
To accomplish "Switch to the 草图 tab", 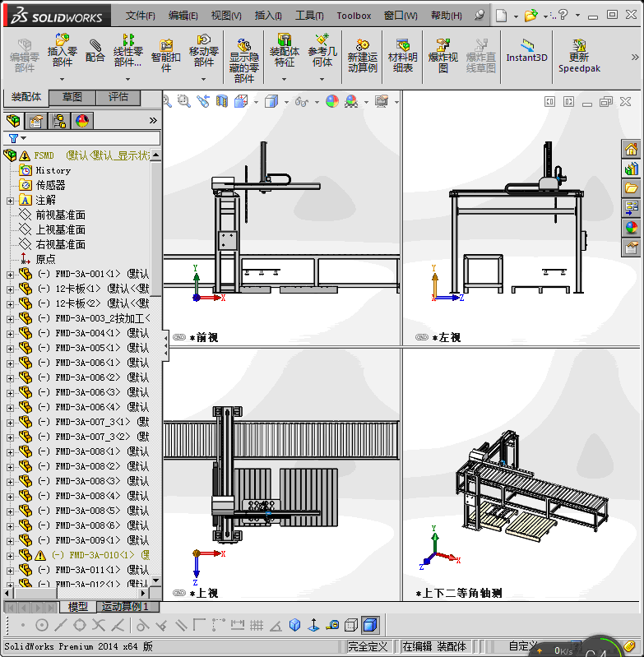I will pyautogui.click(x=72, y=97).
